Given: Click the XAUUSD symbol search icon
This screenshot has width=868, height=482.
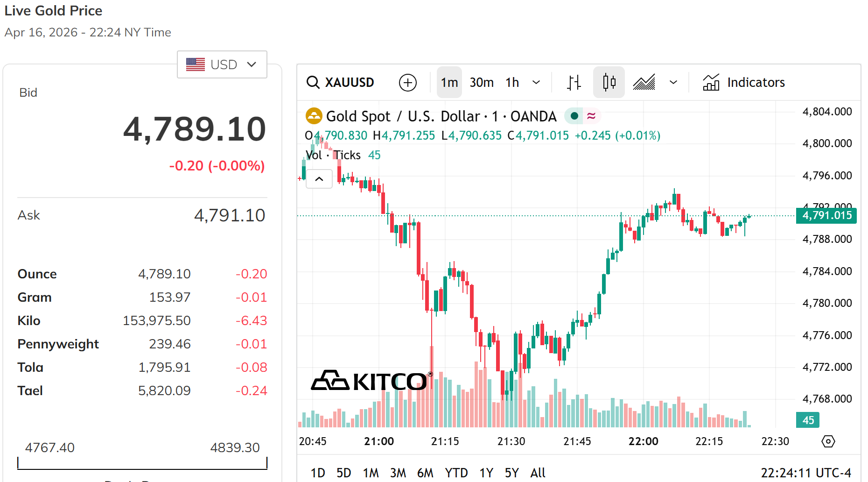Looking at the screenshot, I should pos(313,83).
